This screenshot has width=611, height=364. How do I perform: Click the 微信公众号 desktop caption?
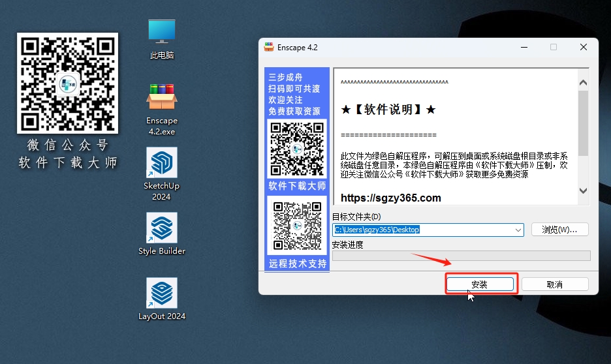point(67,145)
